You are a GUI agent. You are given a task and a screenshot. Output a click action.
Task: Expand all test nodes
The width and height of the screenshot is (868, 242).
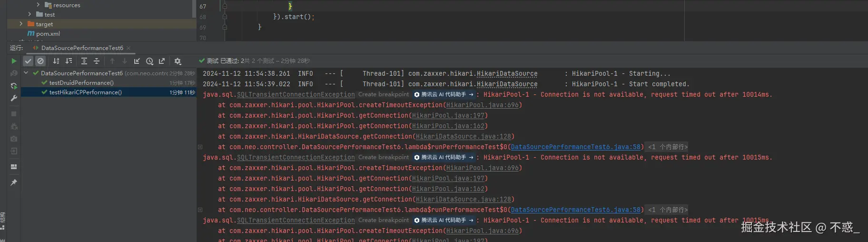coord(84,61)
